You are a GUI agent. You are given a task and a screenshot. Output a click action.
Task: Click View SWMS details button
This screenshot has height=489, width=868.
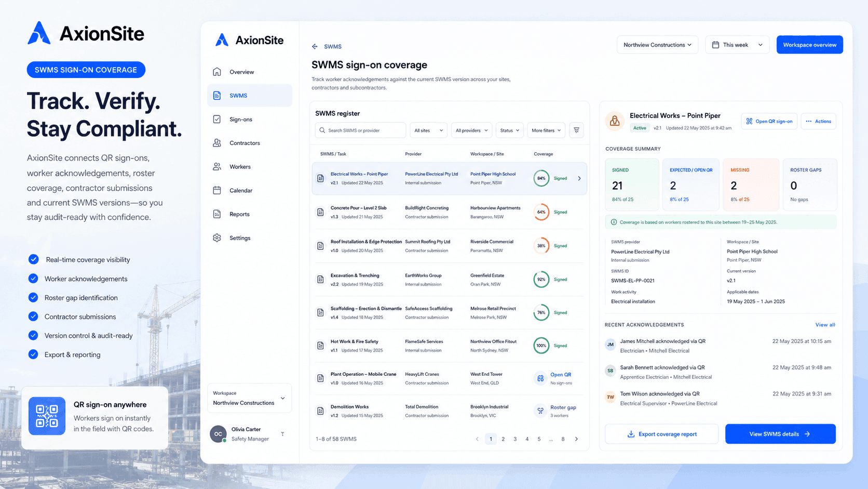tap(780, 434)
